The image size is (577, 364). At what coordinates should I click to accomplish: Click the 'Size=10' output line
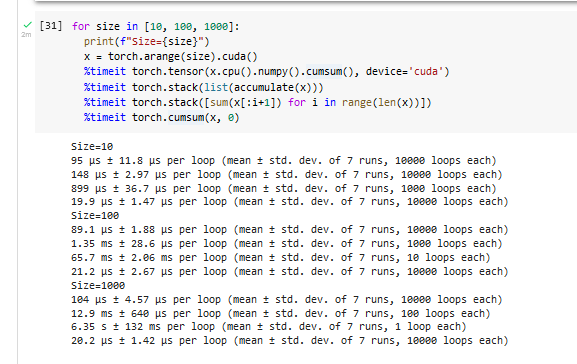(92, 146)
